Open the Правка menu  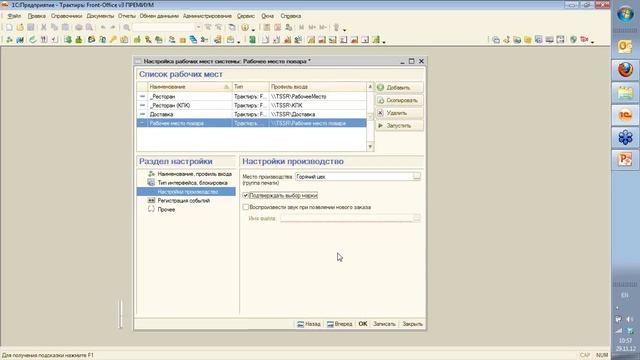[x=36, y=16]
